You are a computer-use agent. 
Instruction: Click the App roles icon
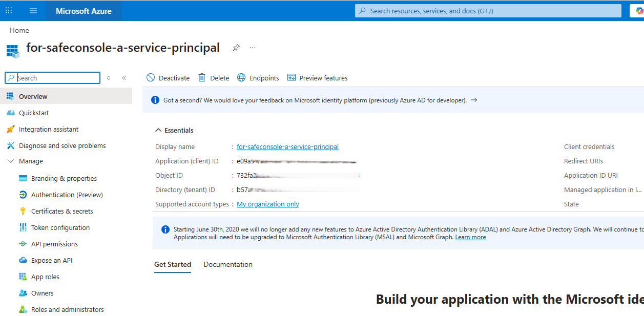(x=23, y=277)
